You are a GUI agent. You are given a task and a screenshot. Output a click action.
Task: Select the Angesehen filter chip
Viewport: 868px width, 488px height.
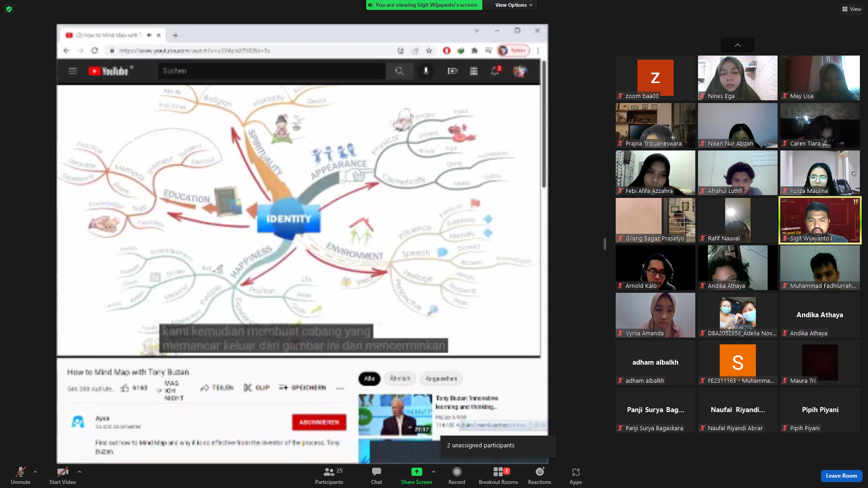pos(441,379)
